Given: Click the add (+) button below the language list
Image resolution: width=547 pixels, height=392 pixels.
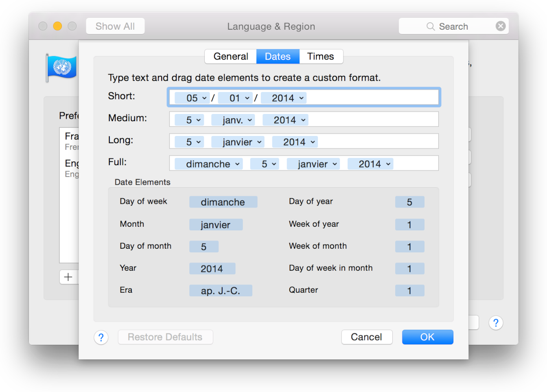Looking at the screenshot, I should (68, 277).
